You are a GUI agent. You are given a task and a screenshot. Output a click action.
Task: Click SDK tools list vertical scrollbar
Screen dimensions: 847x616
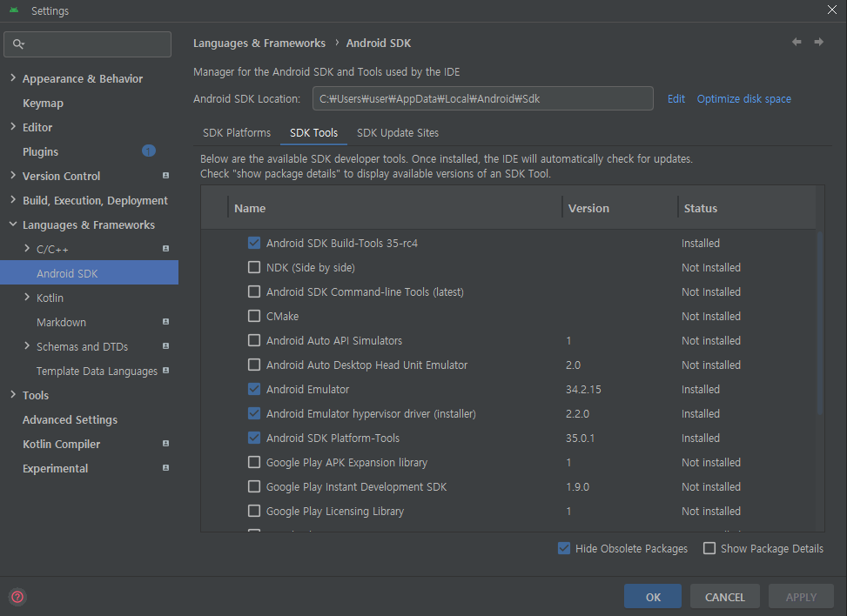pos(820,323)
